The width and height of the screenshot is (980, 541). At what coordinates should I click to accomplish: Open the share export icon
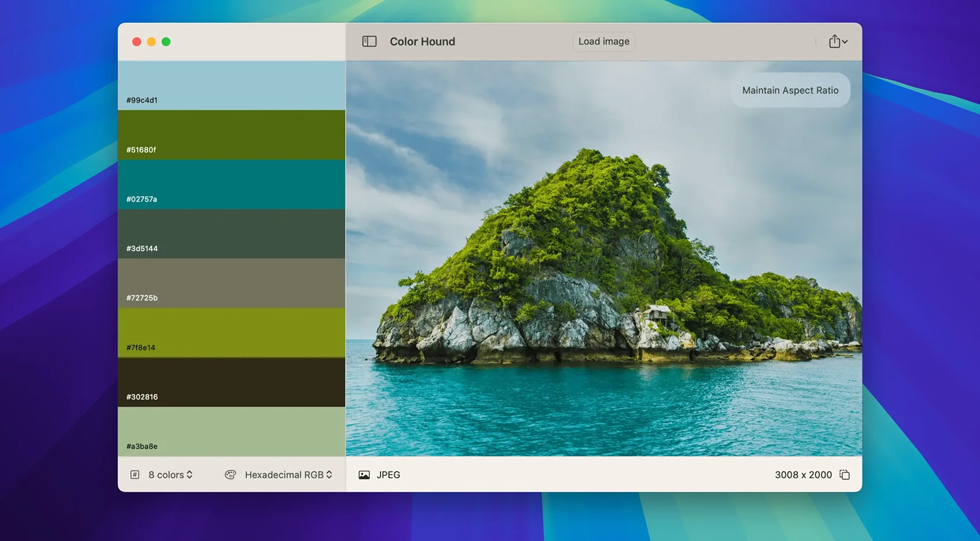[x=834, y=41]
